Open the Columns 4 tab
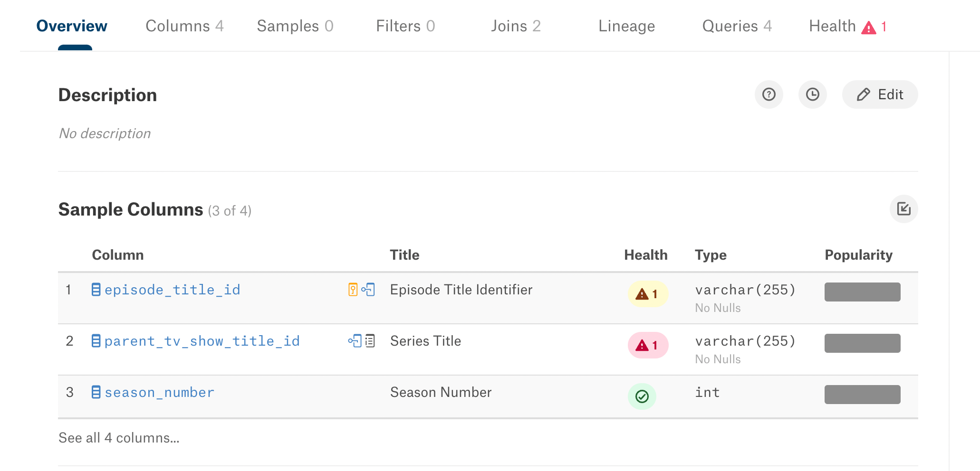Image resolution: width=980 pixels, height=471 pixels. [184, 26]
